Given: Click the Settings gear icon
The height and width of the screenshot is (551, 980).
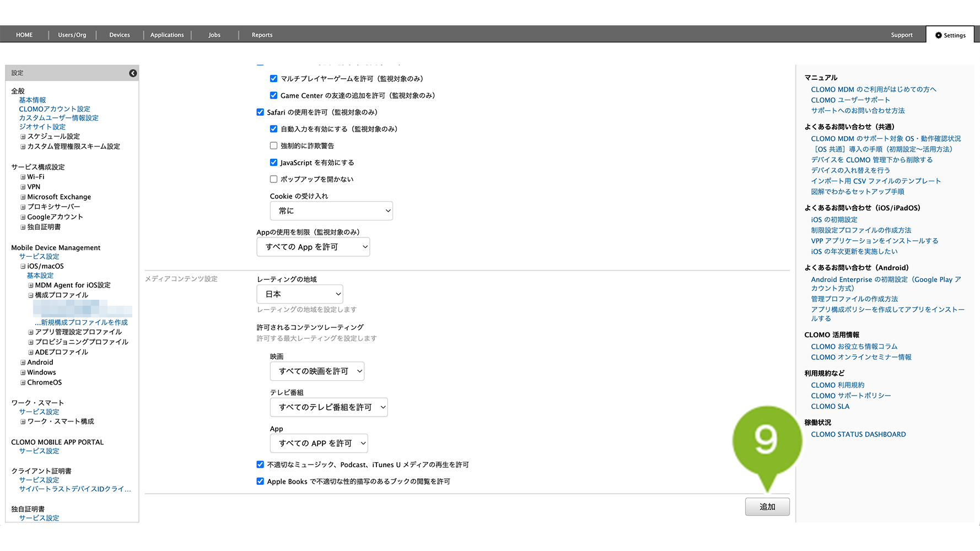Looking at the screenshot, I should tap(938, 35).
